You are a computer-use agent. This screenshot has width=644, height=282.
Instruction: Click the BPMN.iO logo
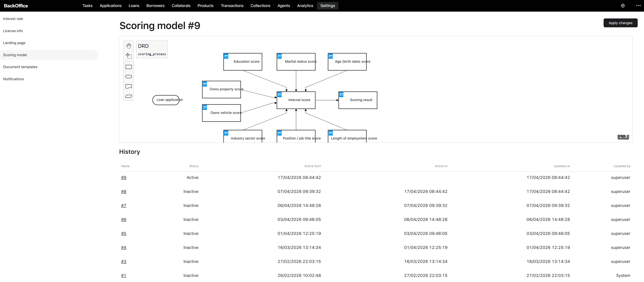(x=623, y=137)
